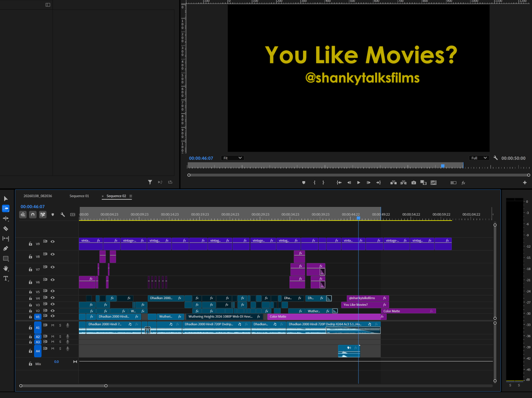Select the Ripple Edit tool

(x=6, y=219)
